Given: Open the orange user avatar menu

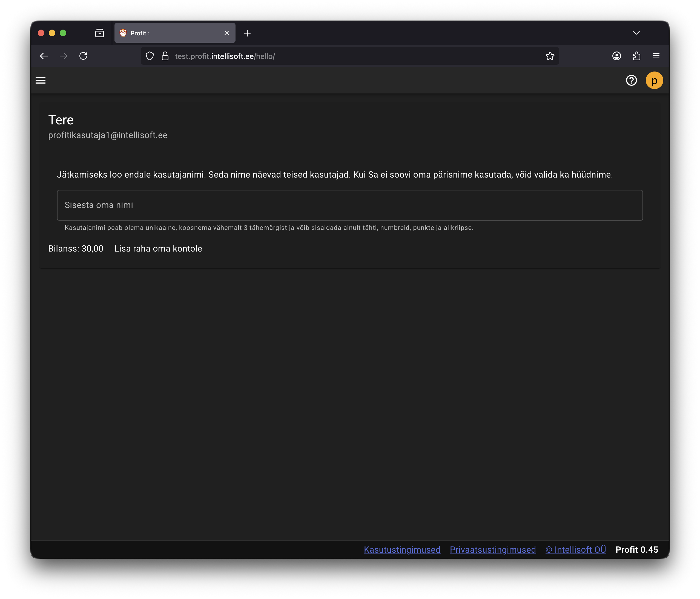Looking at the screenshot, I should (654, 81).
